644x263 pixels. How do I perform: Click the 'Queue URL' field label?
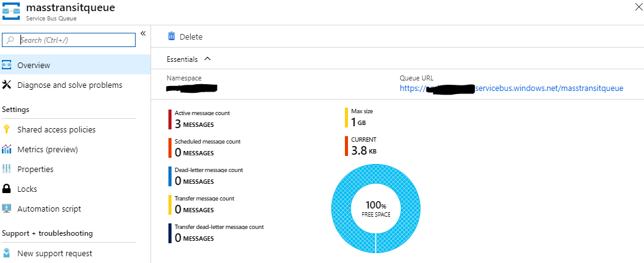click(x=417, y=78)
